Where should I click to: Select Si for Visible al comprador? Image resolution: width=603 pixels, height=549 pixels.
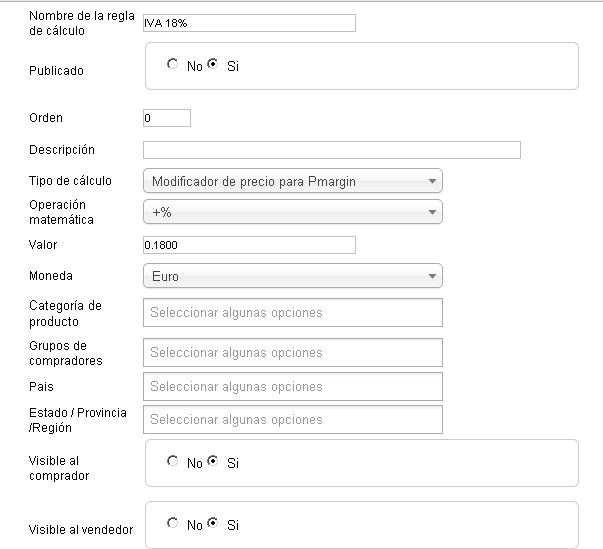[213, 461]
